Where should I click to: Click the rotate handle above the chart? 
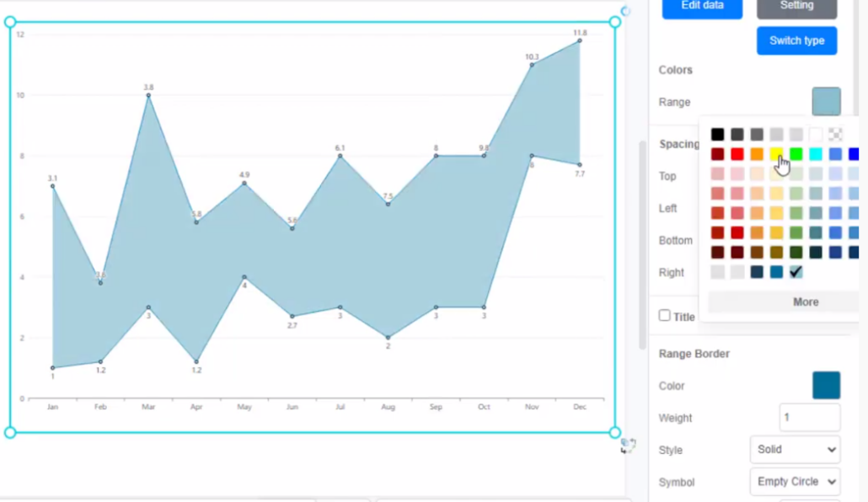[625, 11]
